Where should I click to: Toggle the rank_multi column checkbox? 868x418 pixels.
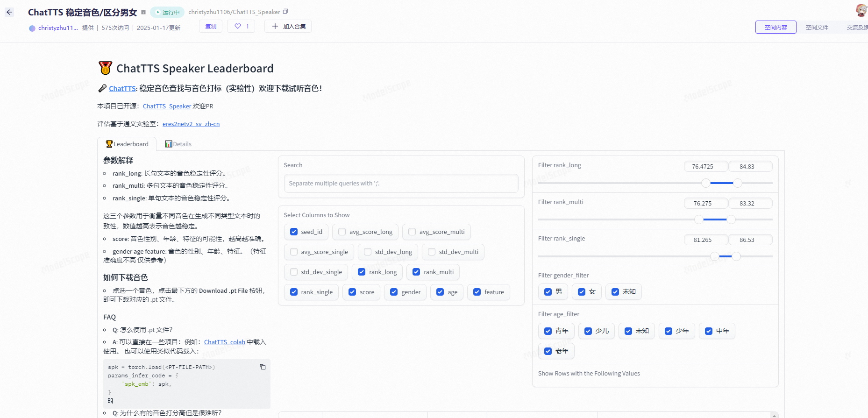[x=416, y=272]
